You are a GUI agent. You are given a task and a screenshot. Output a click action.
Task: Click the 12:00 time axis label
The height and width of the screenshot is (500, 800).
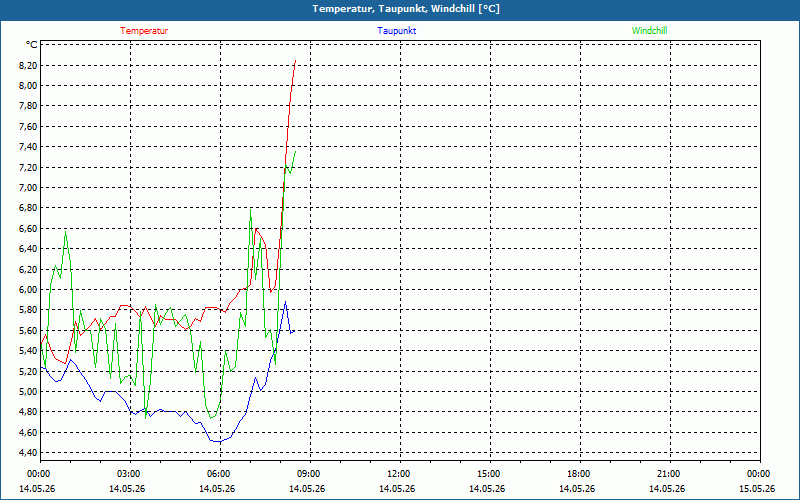[397, 474]
